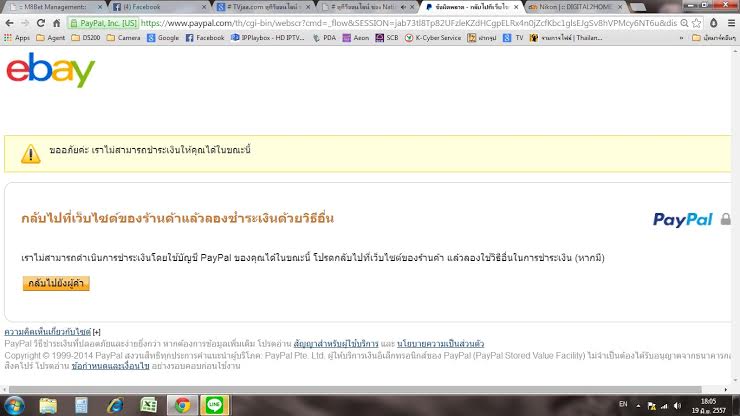The height and width of the screenshot is (416, 740).
Task: Click the droplet extension icon
Action: coord(714,23)
